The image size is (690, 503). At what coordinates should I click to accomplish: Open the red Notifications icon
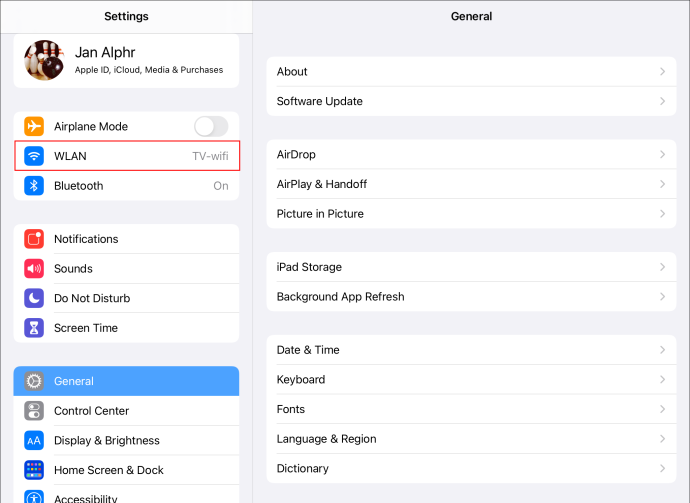pos(34,239)
